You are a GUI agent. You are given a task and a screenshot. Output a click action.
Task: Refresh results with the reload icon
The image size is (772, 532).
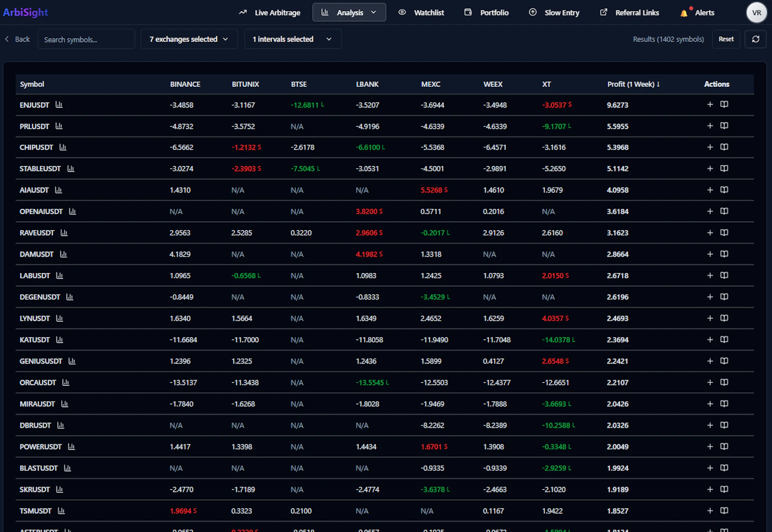pyautogui.click(x=756, y=39)
